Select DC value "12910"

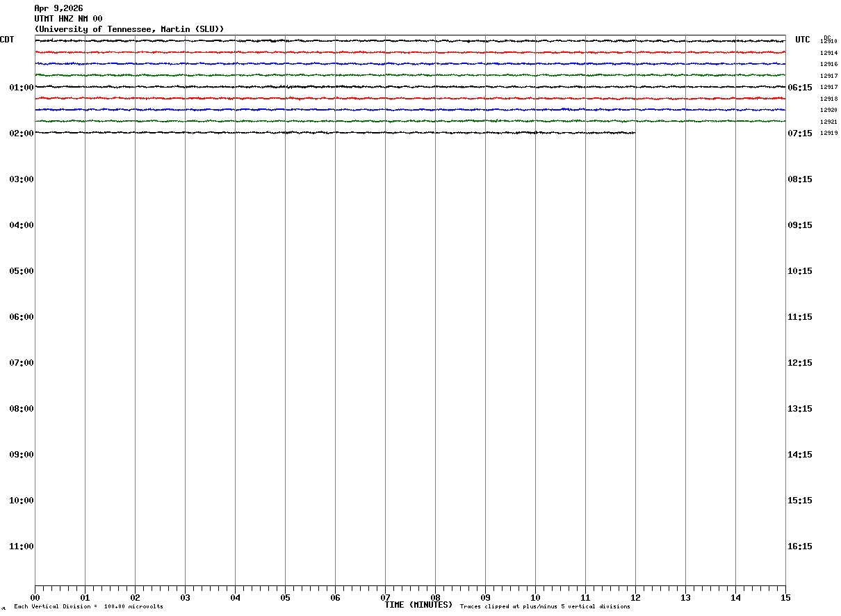pos(828,42)
